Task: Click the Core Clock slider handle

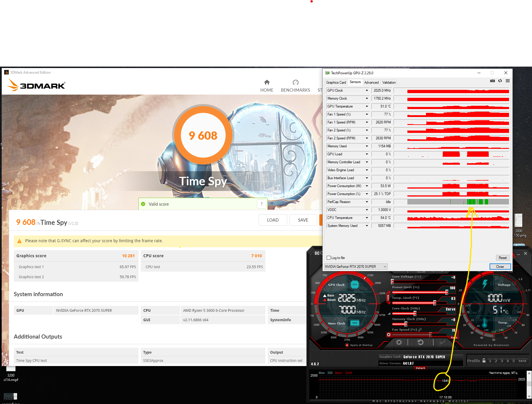Action: pos(415,314)
